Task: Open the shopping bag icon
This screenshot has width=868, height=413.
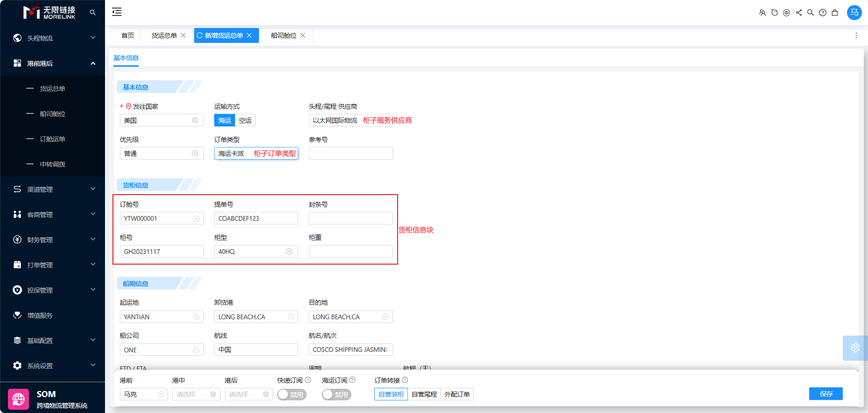Action: click(x=835, y=13)
